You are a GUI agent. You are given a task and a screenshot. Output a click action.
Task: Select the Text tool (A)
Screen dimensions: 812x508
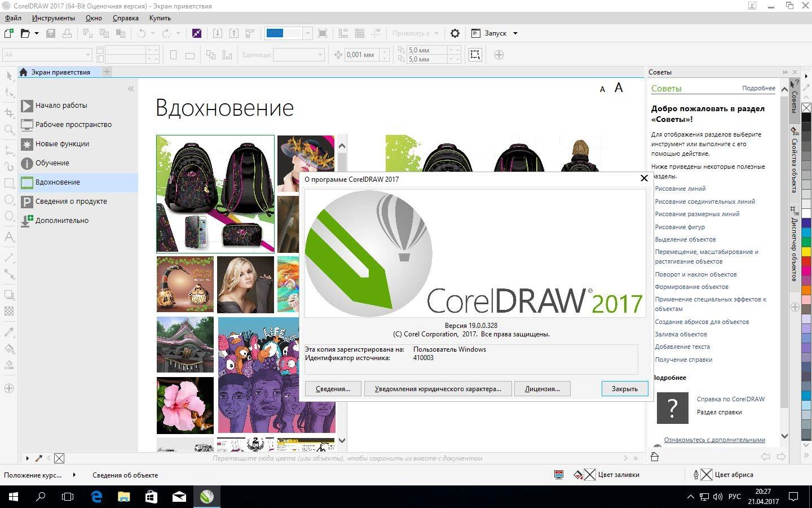[x=9, y=237]
